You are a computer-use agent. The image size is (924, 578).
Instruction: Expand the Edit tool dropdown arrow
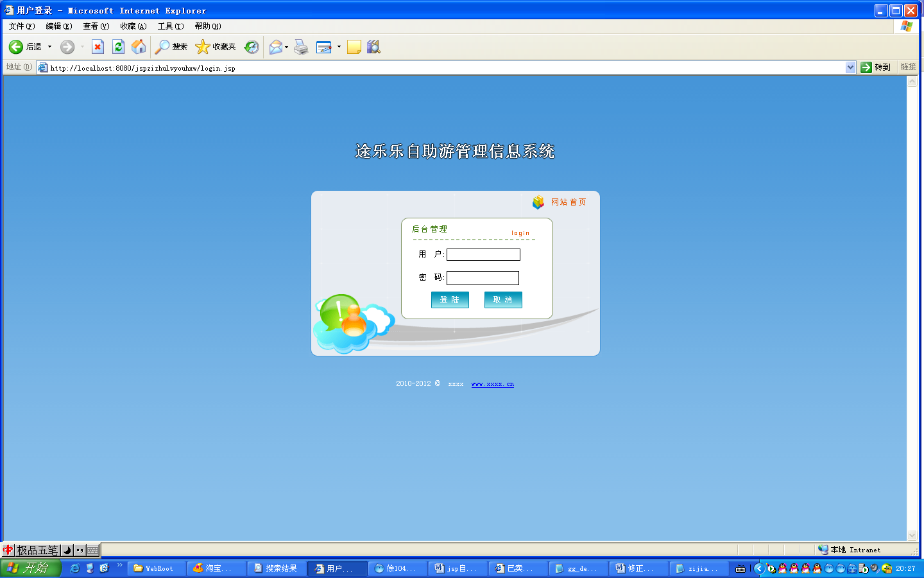point(339,47)
